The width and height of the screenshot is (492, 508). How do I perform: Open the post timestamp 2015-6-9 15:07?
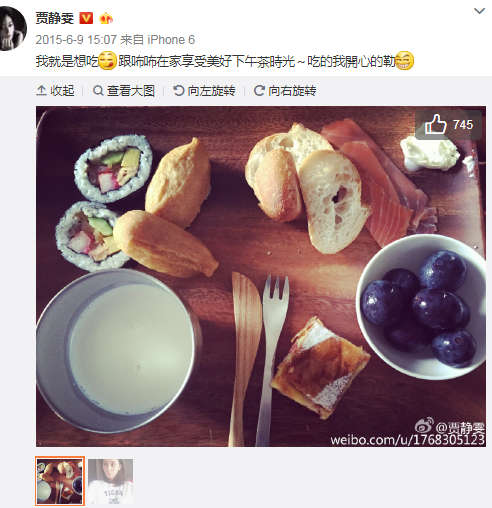(76, 40)
